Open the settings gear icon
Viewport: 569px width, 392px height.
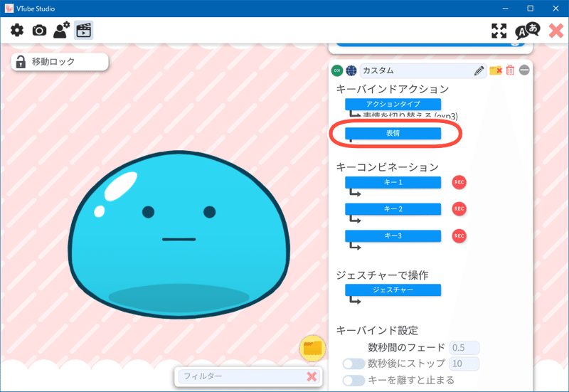coord(16,30)
